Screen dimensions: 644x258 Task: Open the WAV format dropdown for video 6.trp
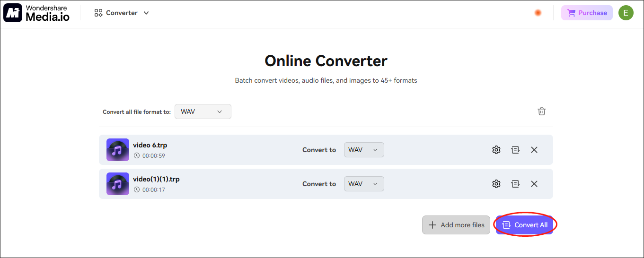pyautogui.click(x=364, y=150)
